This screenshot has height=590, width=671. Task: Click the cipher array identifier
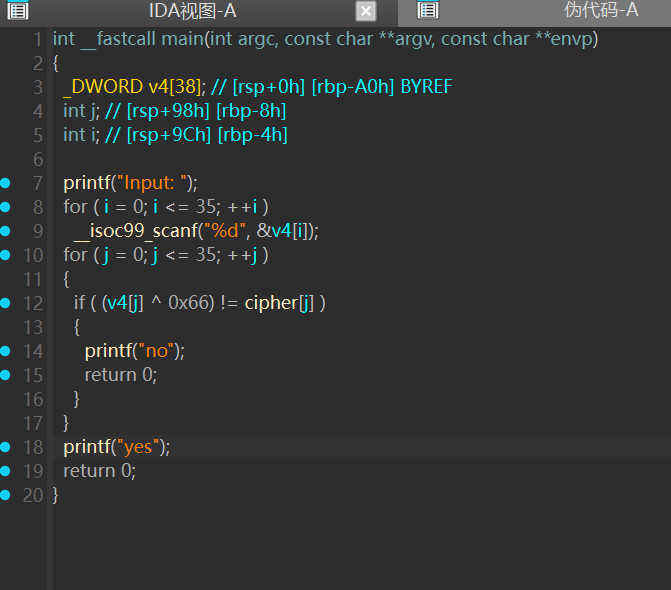[271, 303]
